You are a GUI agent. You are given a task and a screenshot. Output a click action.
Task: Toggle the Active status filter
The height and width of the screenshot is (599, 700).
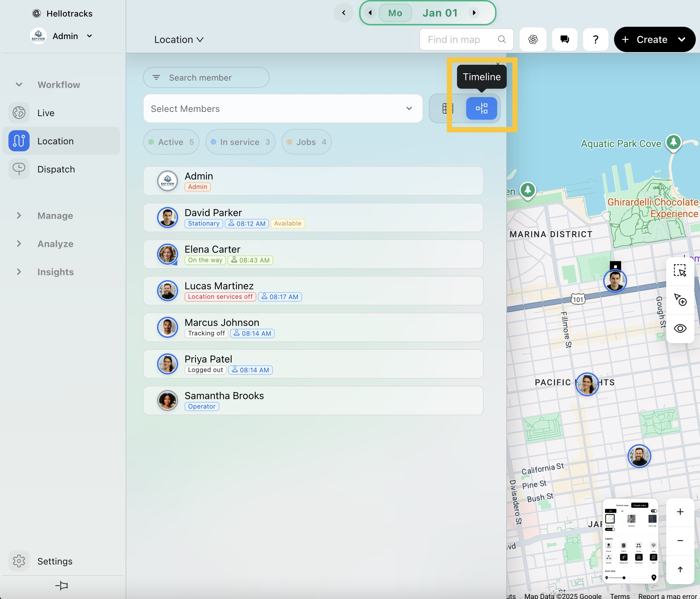171,142
